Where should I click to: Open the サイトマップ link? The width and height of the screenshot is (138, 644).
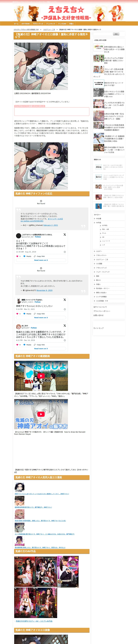[98, 328]
